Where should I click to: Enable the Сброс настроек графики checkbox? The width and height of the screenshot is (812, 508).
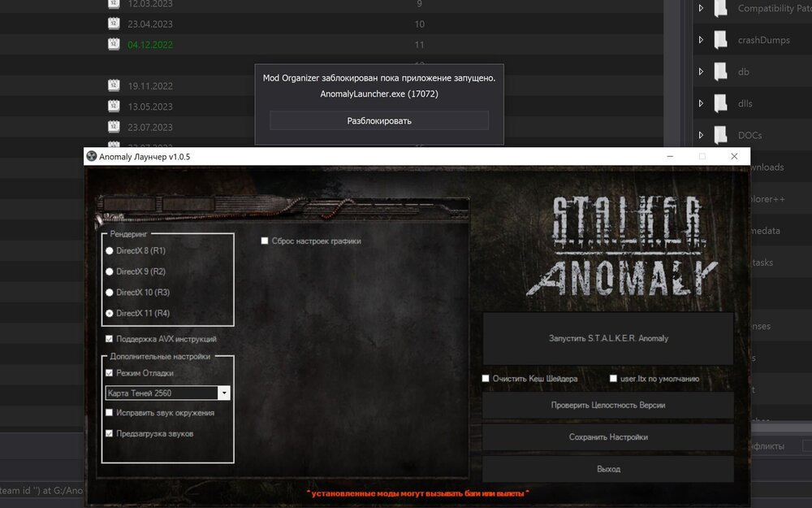(265, 241)
